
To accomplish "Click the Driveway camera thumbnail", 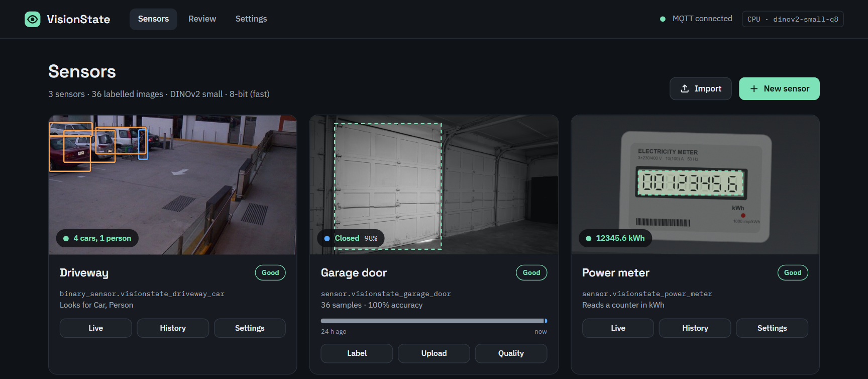I will click(173, 184).
